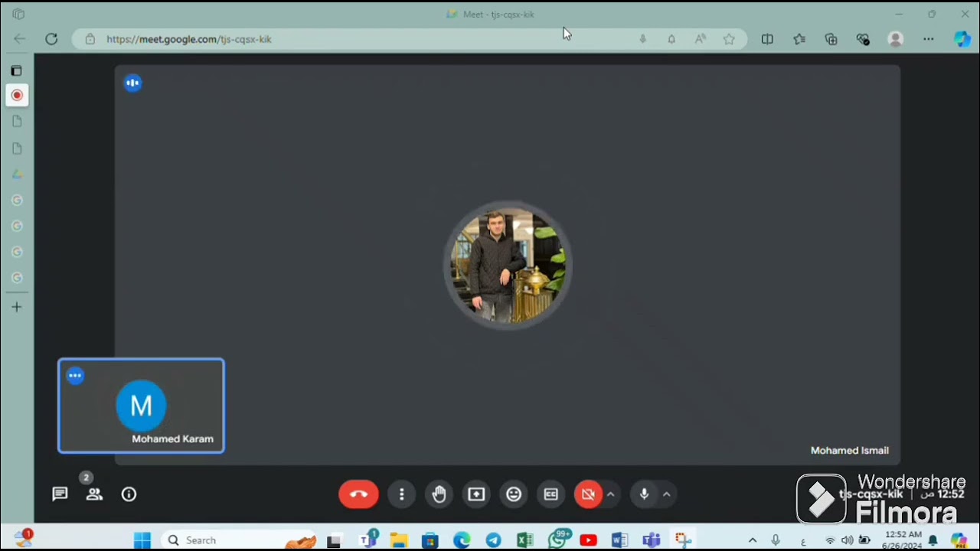Viewport: 980px width, 551px height.
Task: Switch to first Google vertical tab
Action: 17,201
